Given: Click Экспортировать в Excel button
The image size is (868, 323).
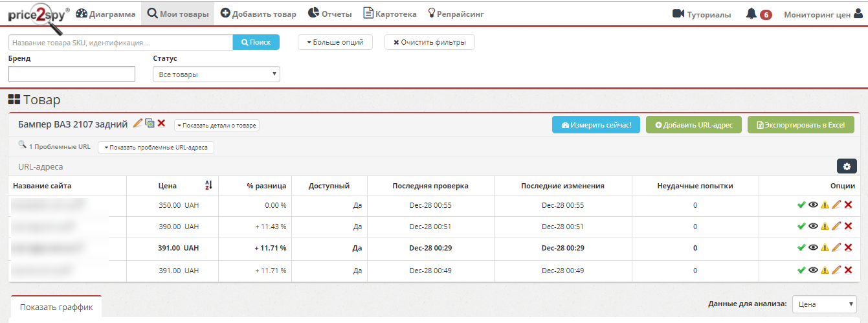Looking at the screenshot, I should pos(801,125).
